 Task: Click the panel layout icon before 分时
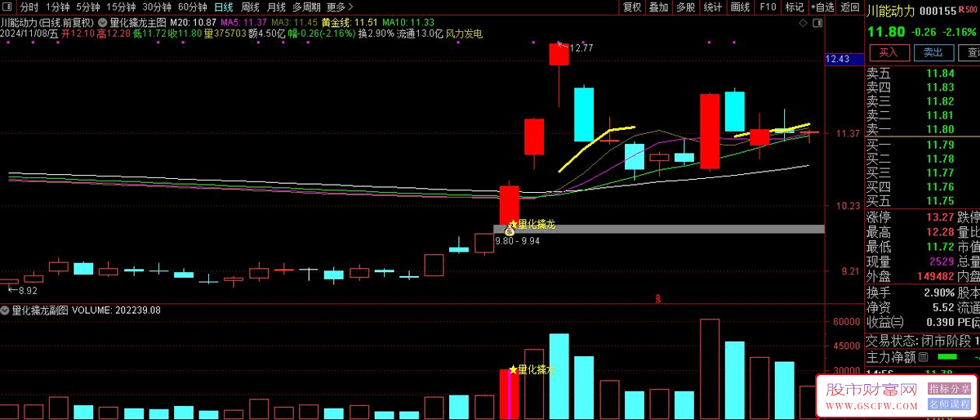pyautogui.click(x=9, y=7)
